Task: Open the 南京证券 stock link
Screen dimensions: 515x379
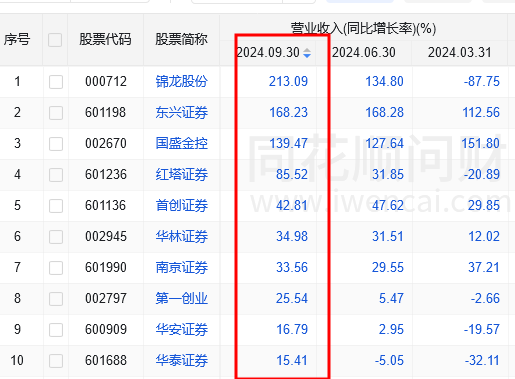Action: (182, 267)
